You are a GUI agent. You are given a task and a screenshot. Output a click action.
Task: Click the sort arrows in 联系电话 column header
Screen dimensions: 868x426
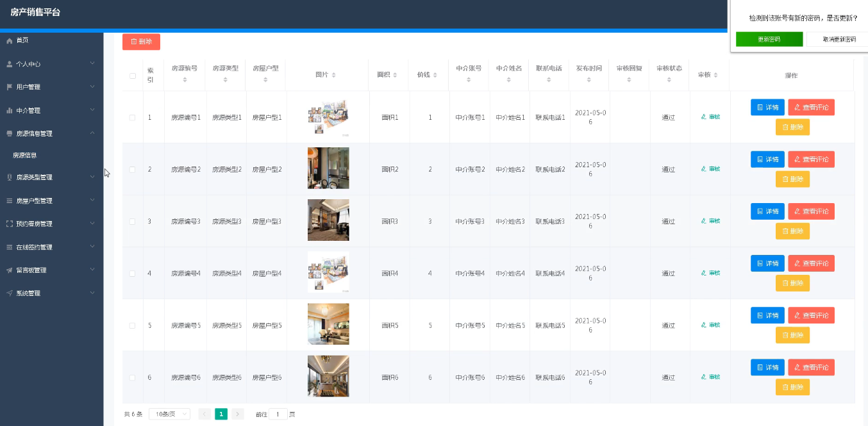549,80
